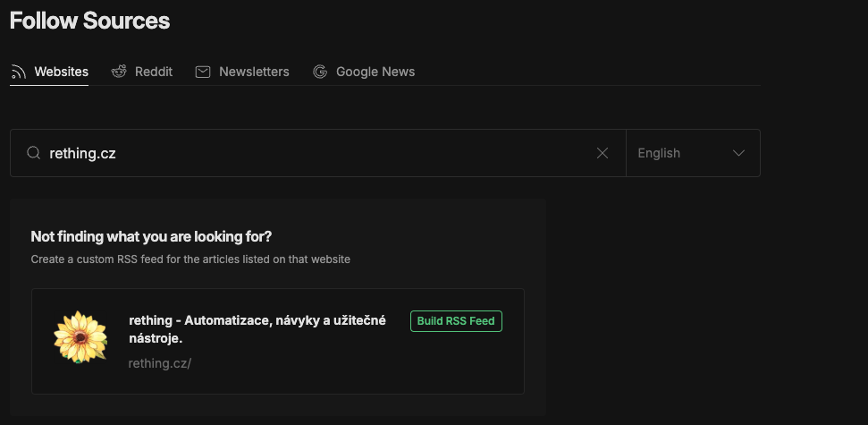The height and width of the screenshot is (425, 868).
Task: Click the Build RSS Feed button
Action: [456, 321]
